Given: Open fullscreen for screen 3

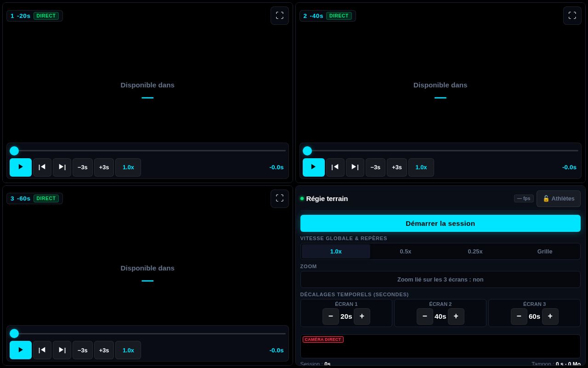Looking at the screenshot, I should [x=279, y=198].
